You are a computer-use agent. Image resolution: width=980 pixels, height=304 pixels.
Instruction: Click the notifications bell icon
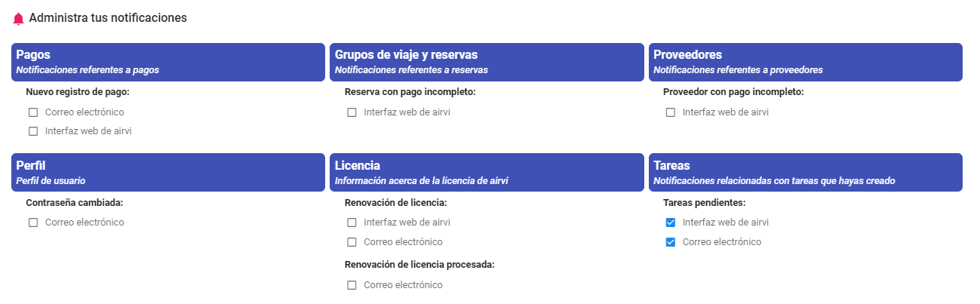[19, 18]
